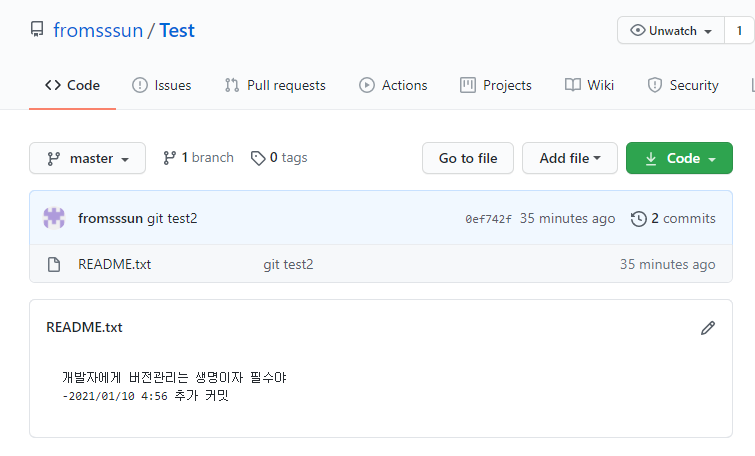The width and height of the screenshot is (755, 456).
Task: Switch to the Projects tab
Action: [495, 85]
